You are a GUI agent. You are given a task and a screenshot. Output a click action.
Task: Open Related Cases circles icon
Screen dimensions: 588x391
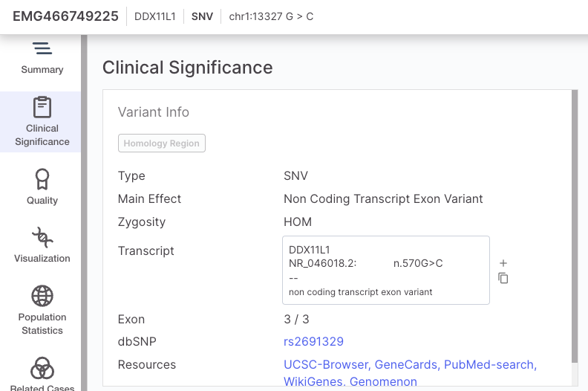42,368
